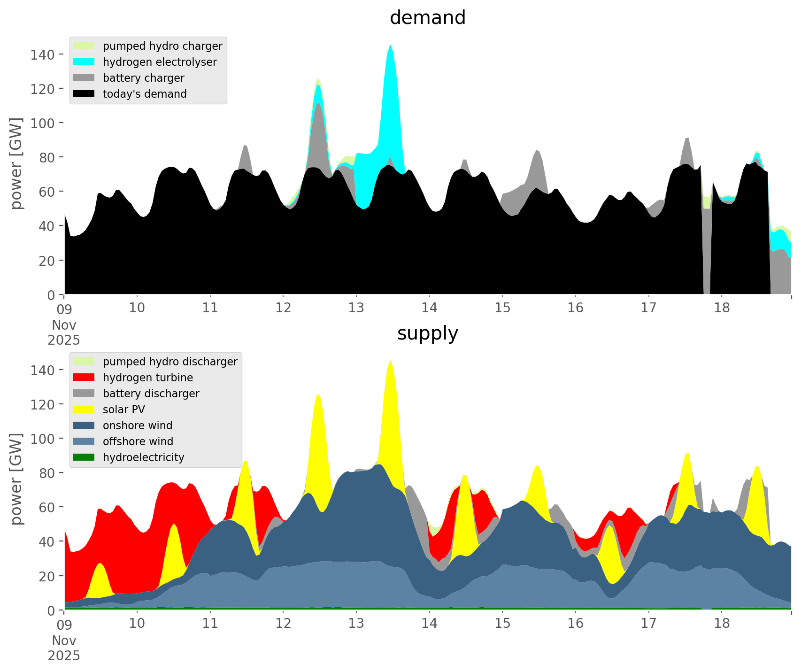The height and width of the screenshot is (672, 801).
Task: Click day 16 tick on supply chart x-axis
Action: (x=575, y=624)
